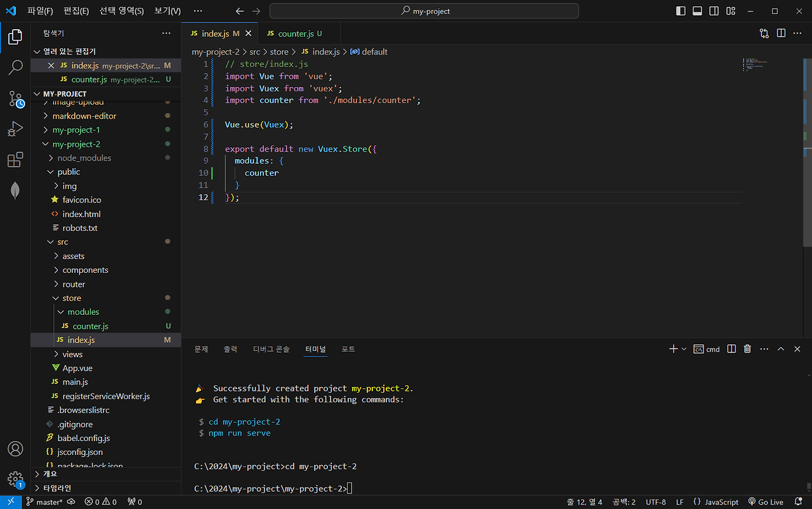Create a new terminal with the plus icon

674,349
